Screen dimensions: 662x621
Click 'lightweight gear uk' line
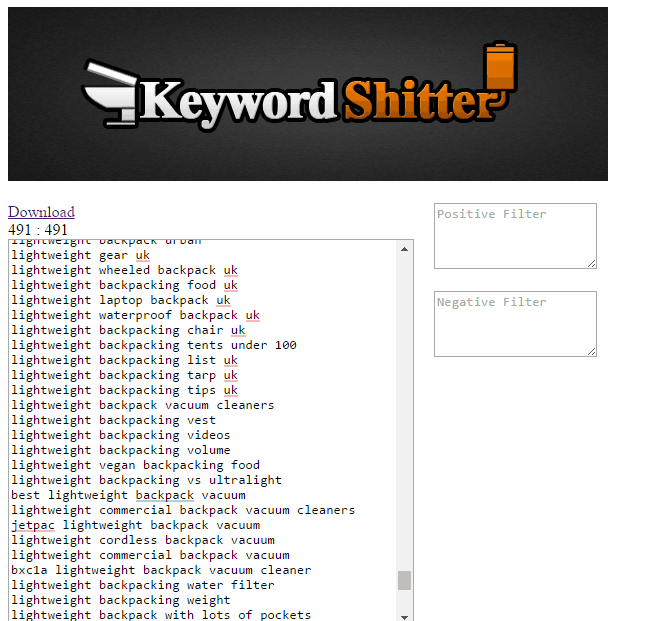[81, 255]
